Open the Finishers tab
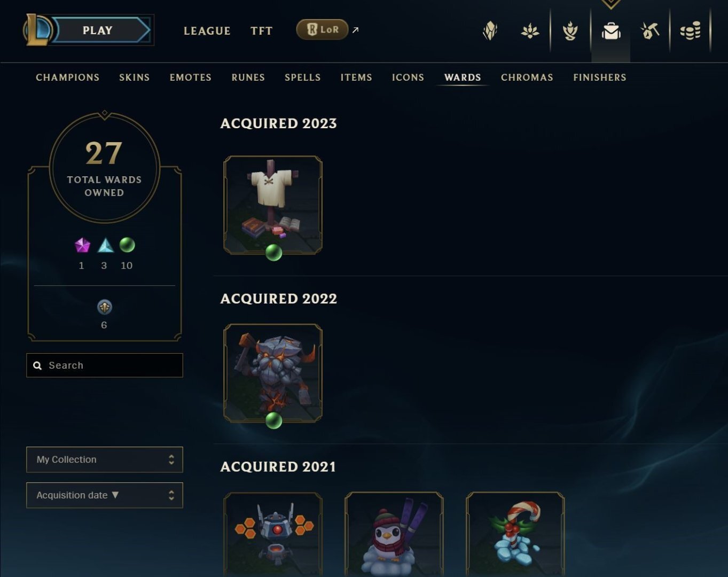The image size is (728, 577). (600, 77)
